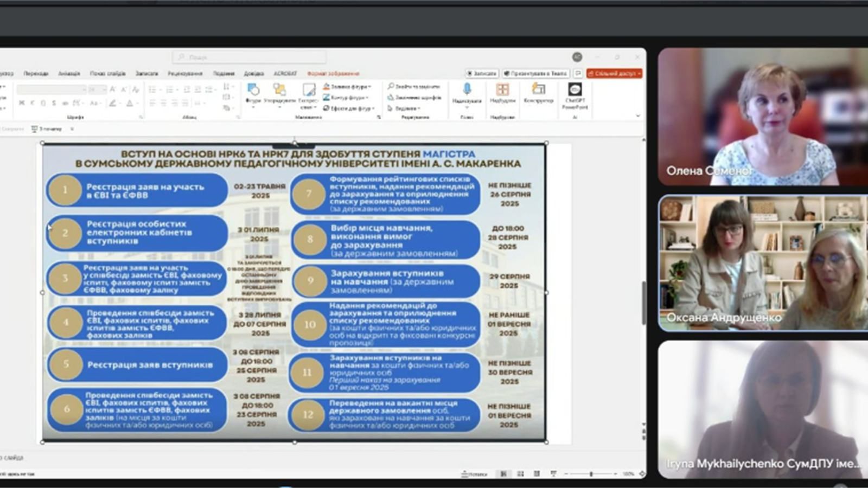Switch to slide sorter view

520,474
